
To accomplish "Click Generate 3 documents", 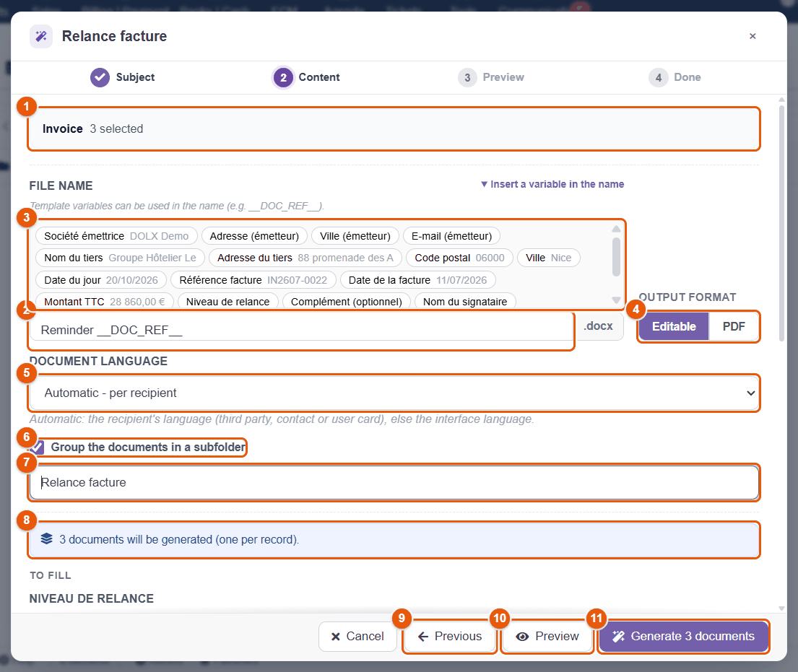I will point(683,637).
